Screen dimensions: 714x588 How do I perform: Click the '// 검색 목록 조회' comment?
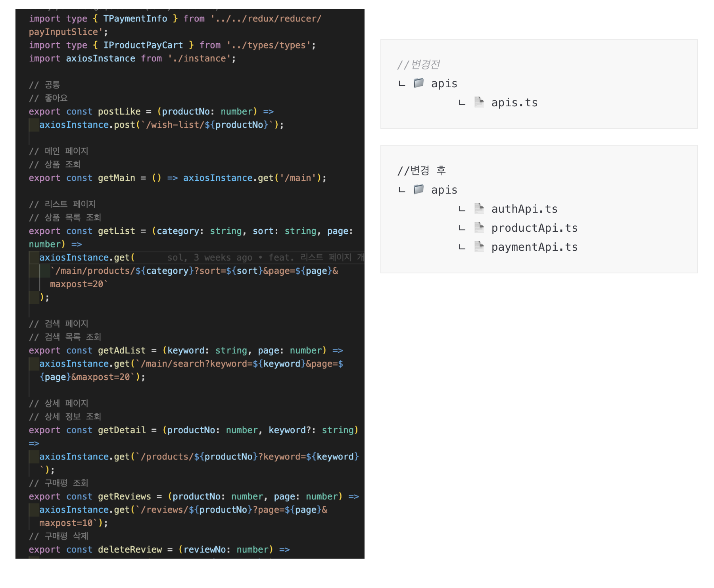tap(65, 337)
